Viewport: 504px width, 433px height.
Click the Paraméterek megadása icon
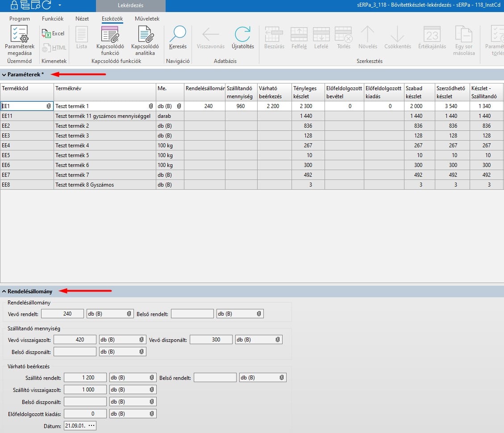tap(19, 36)
